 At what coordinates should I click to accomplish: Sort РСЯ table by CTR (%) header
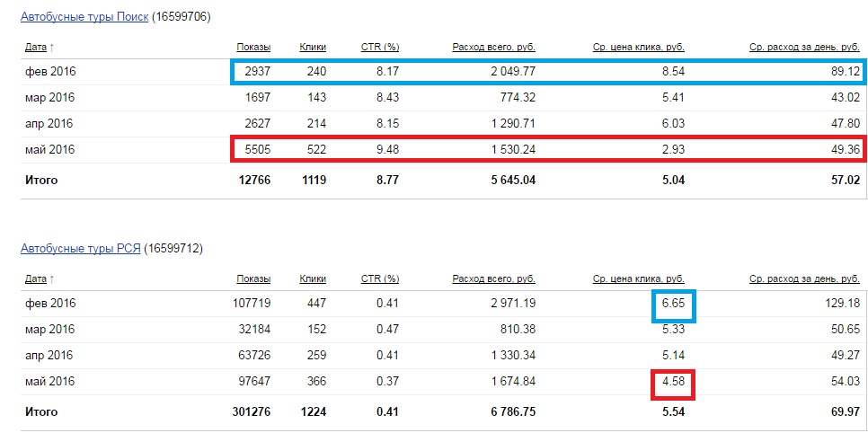click(379, 278)
